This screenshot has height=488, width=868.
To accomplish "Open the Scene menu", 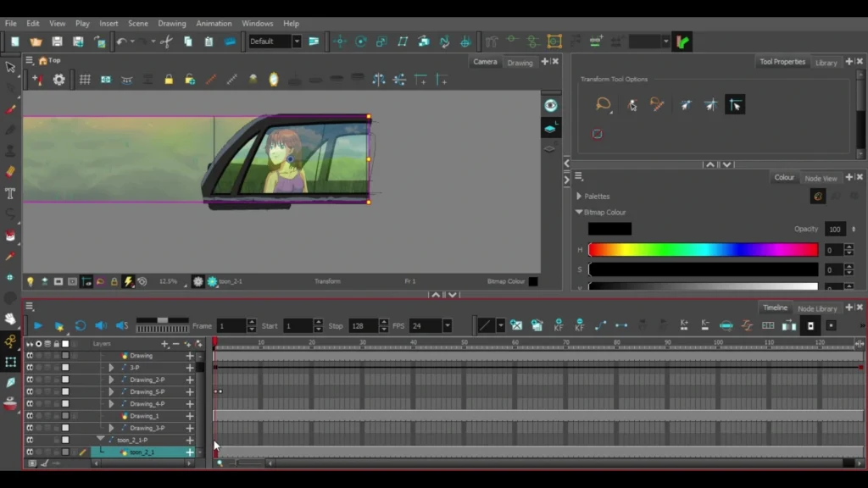I will (x=138, y=24).
